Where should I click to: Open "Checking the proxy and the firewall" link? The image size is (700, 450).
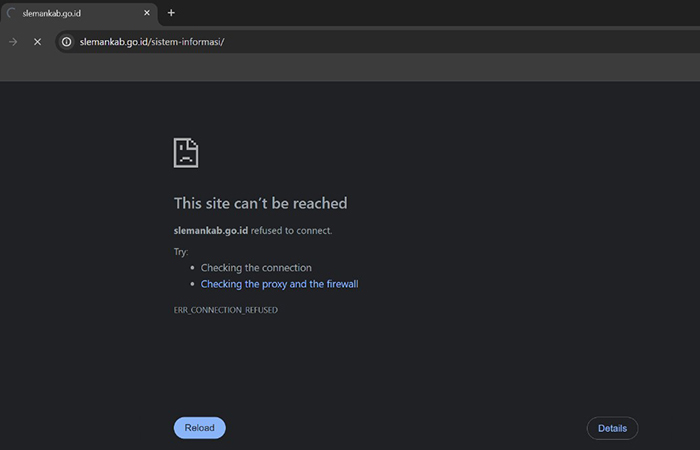coord(279,284)
